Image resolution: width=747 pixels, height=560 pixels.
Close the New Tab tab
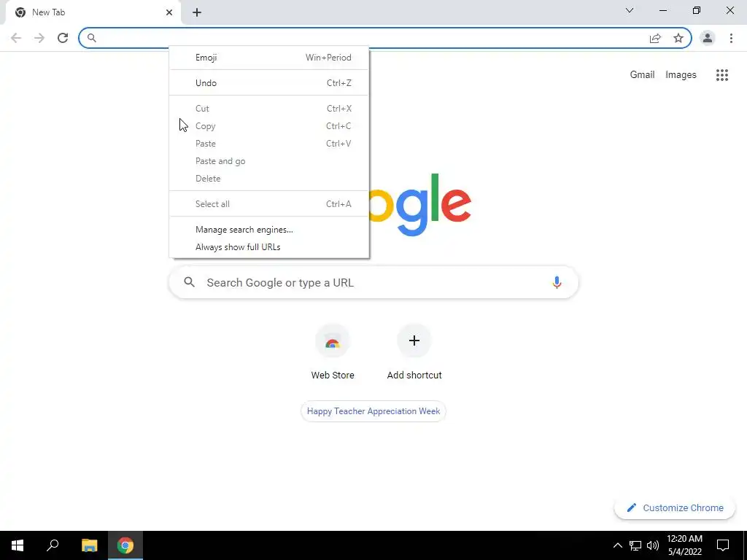click(x=169, y=12)
